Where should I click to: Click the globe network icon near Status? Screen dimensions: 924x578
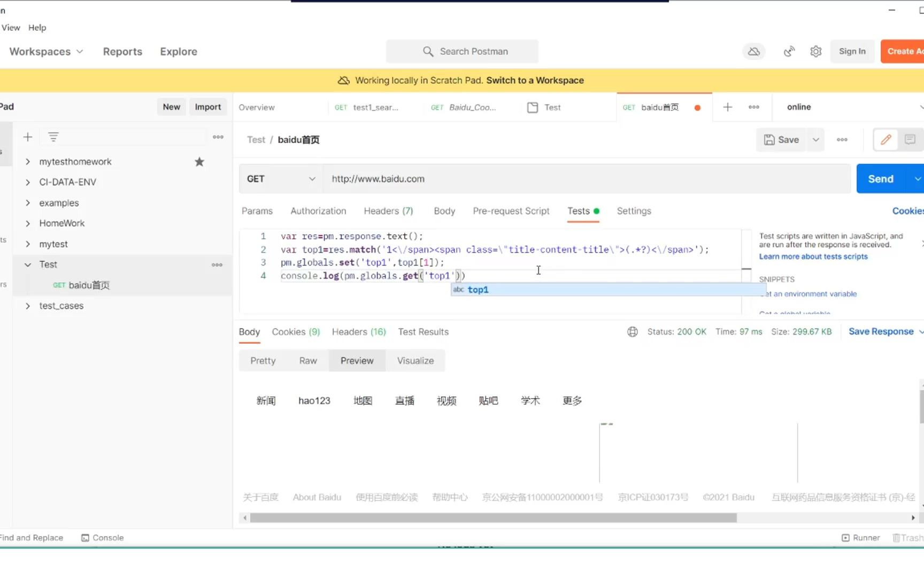tap(633, 332)
